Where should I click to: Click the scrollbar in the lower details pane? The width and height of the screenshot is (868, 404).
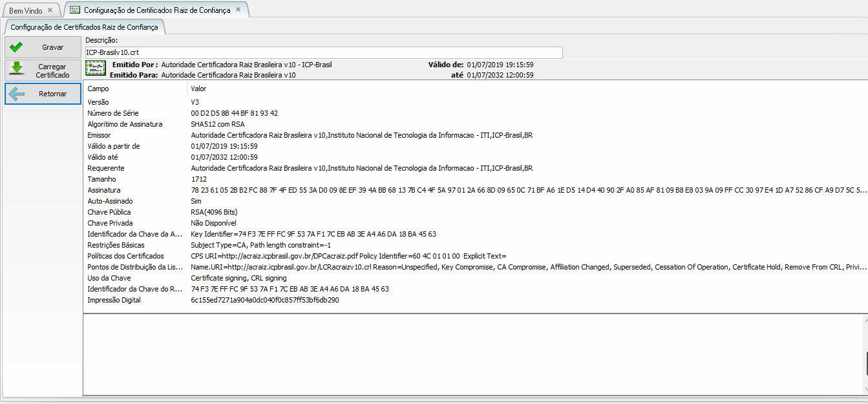pyautogui.click(x=865, y=354)
